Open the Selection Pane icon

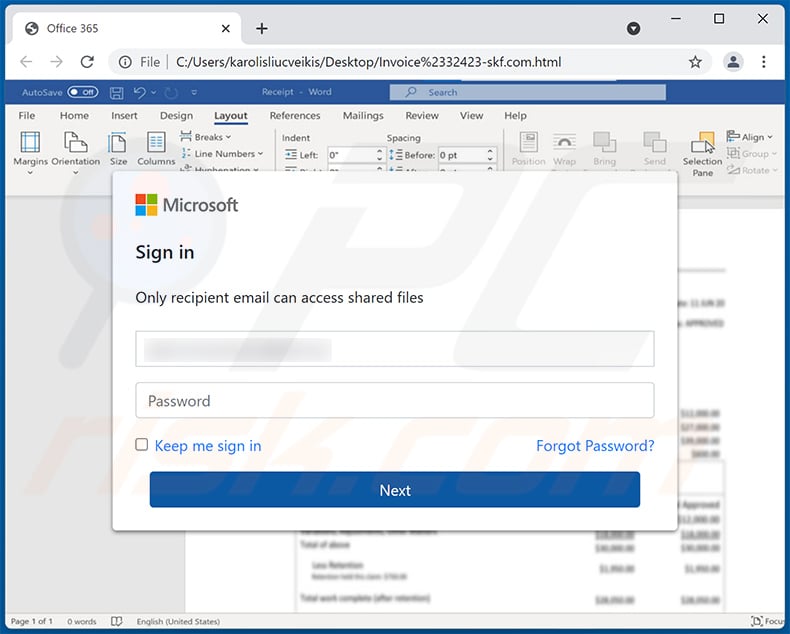[x=703, y=143]
